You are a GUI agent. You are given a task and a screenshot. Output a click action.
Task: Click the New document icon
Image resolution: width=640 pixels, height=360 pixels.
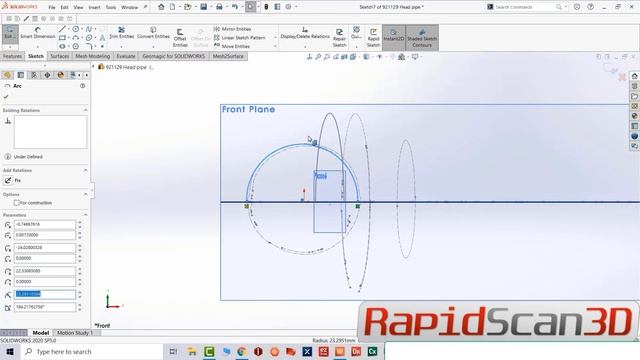click(173, 7)
